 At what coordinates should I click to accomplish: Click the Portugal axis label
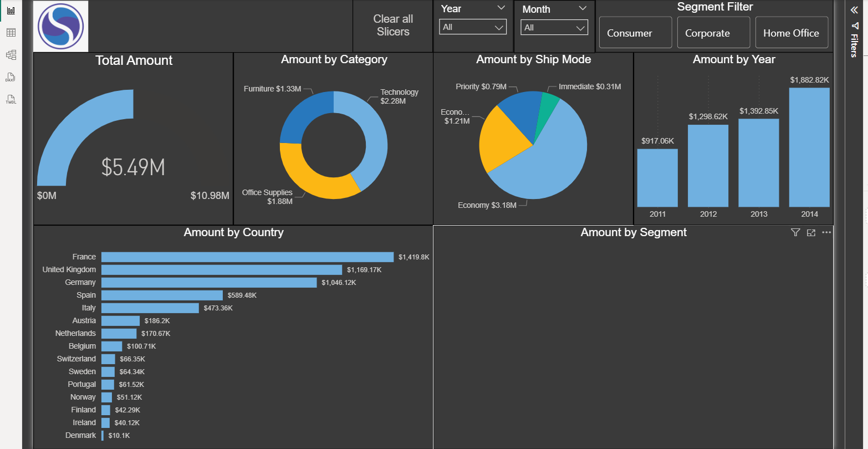pos(81,384)
